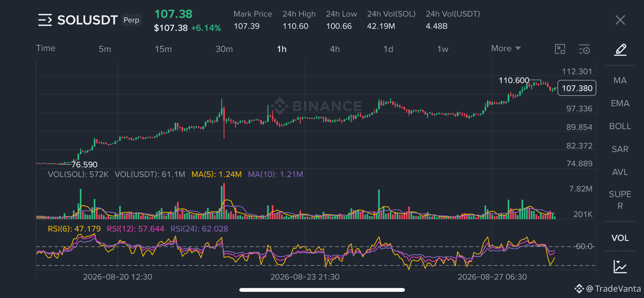Switch to the 4h timeframe

coord(335,49)
